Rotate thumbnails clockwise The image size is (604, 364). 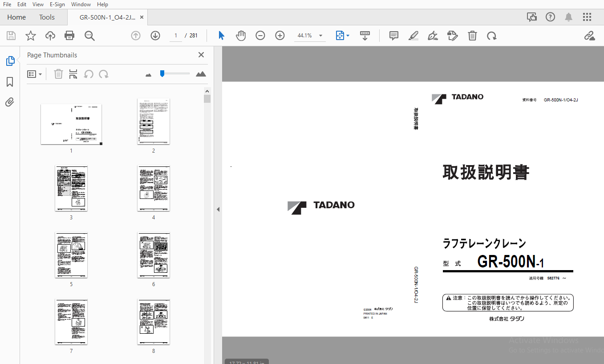(104, 74)
